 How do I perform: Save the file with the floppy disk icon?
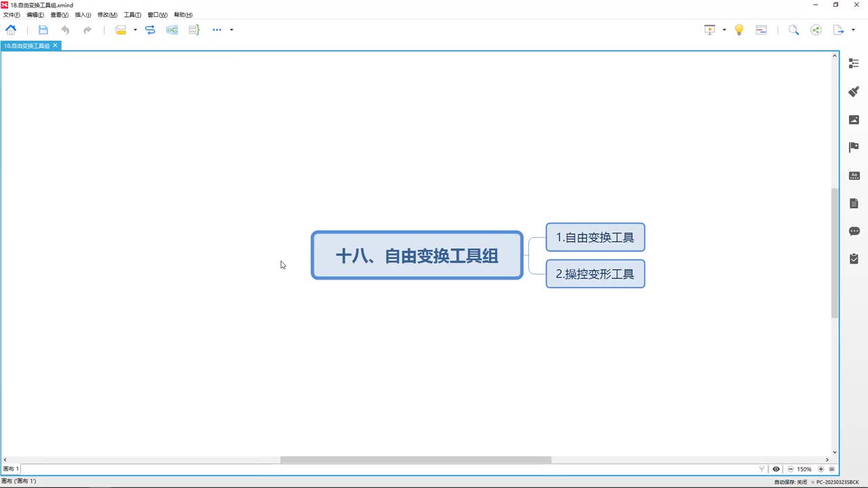[43, 30]
